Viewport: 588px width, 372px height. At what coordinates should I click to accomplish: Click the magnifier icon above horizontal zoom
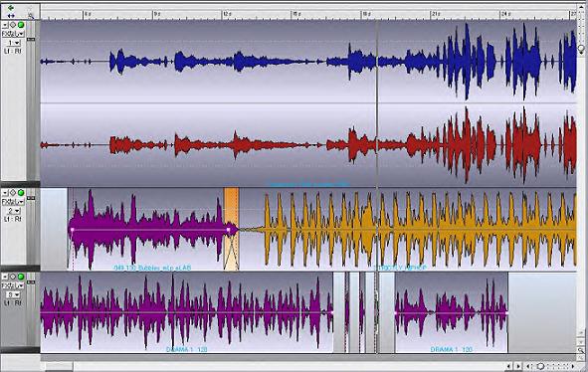581,350
